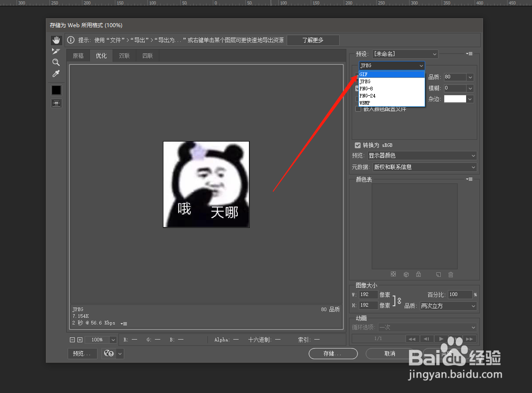Open the 模糊 blur dropdown arrow
The height and width of the screenshot is (393, 532).
pyautogui.click(x=470, y=89)
